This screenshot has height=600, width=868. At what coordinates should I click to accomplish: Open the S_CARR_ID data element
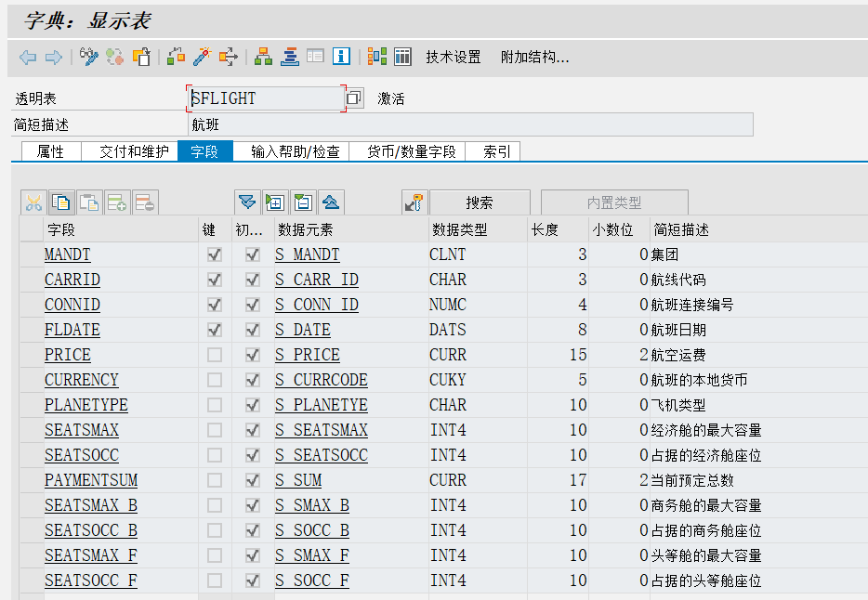coord(316,279)
